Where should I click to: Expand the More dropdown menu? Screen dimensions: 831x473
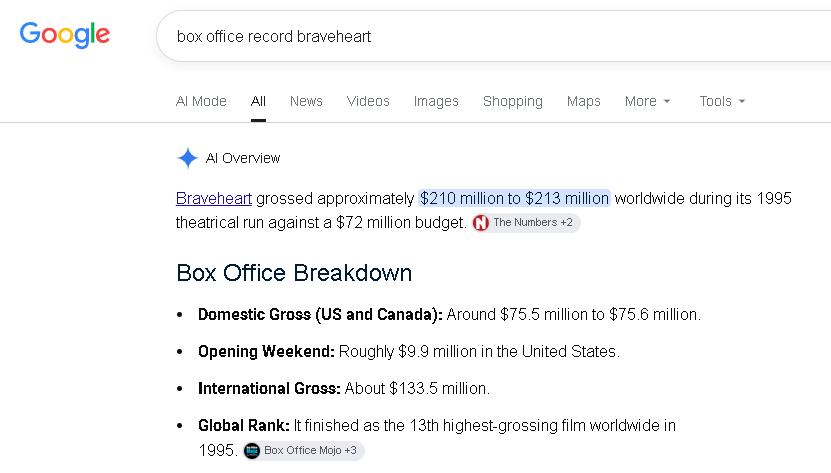(x=648, y=101)
